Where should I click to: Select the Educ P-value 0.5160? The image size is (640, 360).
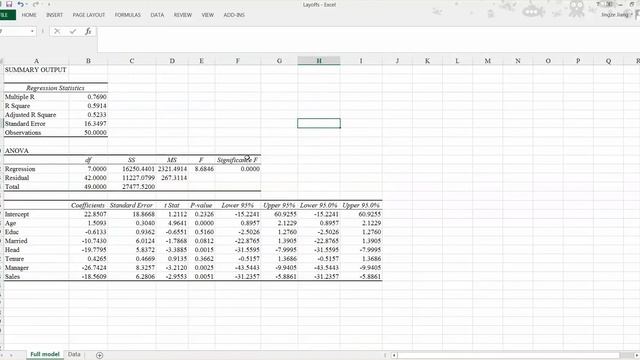point(202,232)
